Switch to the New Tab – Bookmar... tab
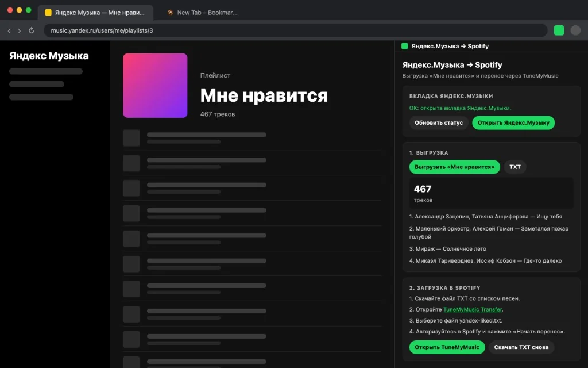588x368 pixels. (203, 13)
